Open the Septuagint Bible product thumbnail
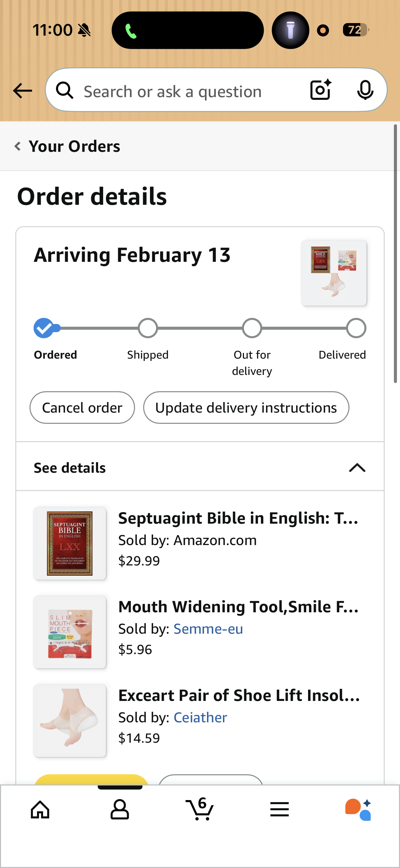Image resolution: width=400 pixels, height=868 pixels. pos(70,543)
